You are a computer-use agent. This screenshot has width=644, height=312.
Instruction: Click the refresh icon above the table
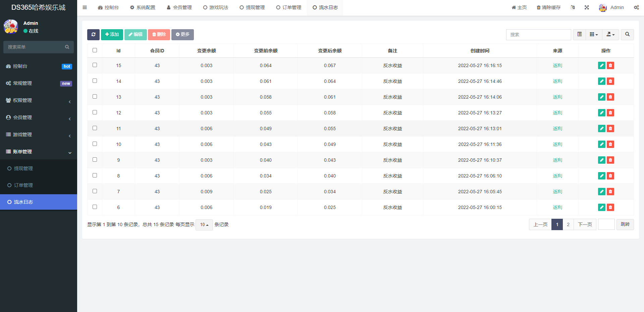click(93, 35)
